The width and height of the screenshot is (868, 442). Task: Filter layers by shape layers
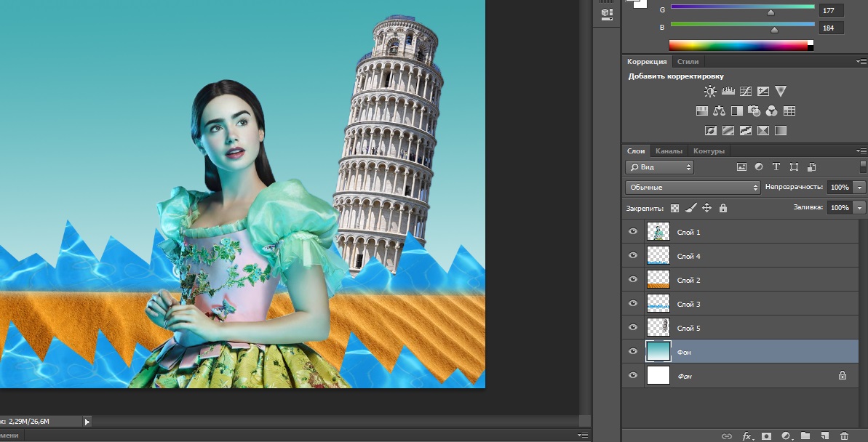tap(794, 166)
